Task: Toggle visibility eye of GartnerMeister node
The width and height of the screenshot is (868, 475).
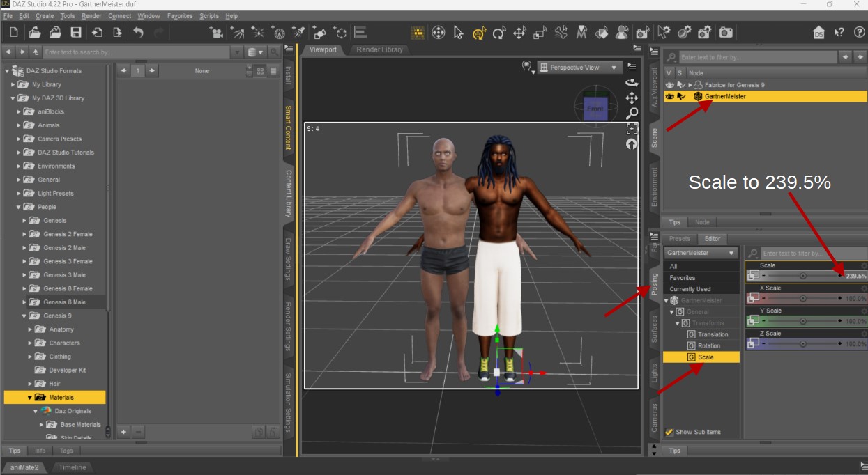Action: click(x=669, y=96)
